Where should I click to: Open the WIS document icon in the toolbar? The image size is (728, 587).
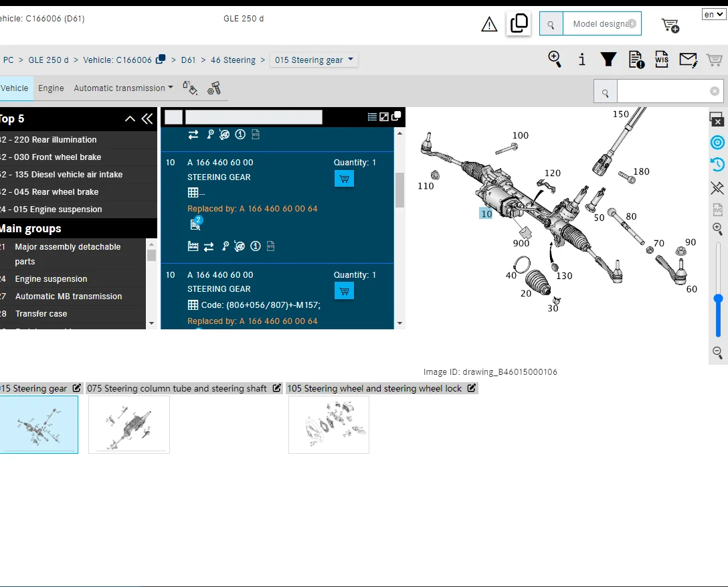pos(662,60)
